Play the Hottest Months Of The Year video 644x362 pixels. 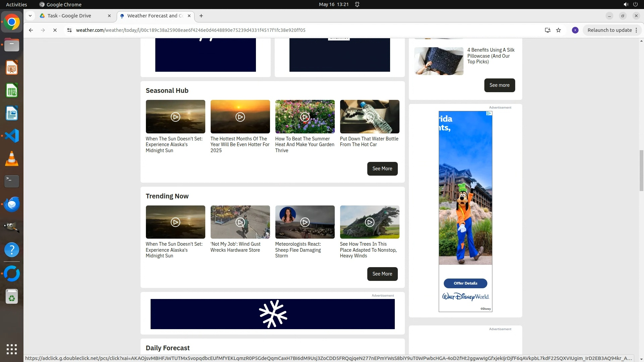pos(240,117)
